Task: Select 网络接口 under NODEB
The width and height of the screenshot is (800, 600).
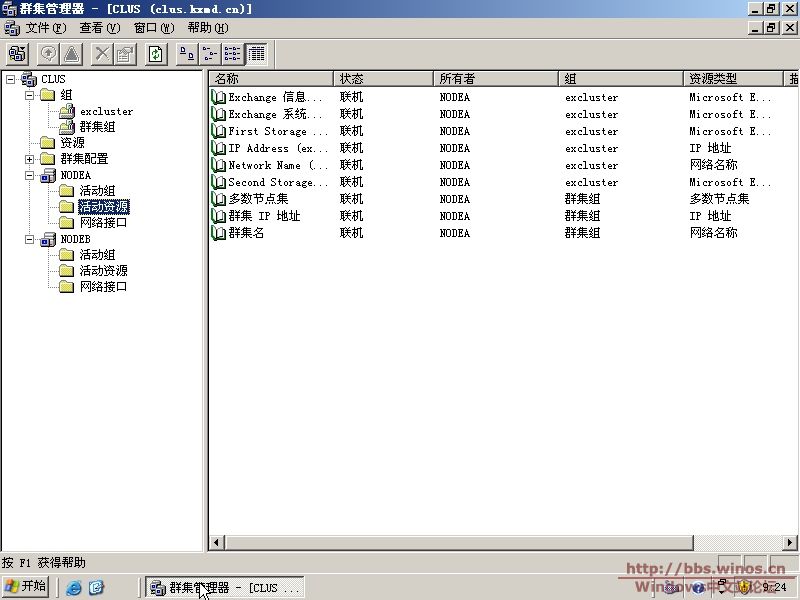Action: coord(103,287)
